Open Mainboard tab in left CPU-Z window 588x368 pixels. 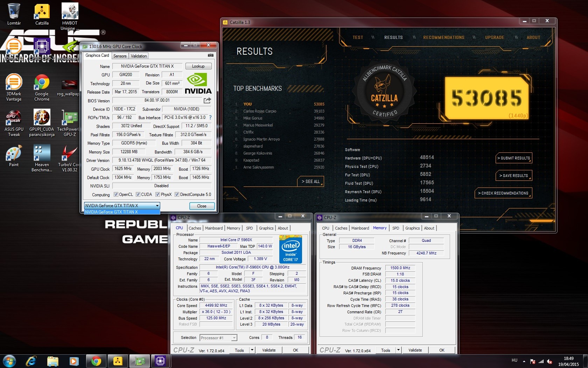click(214, 228)
